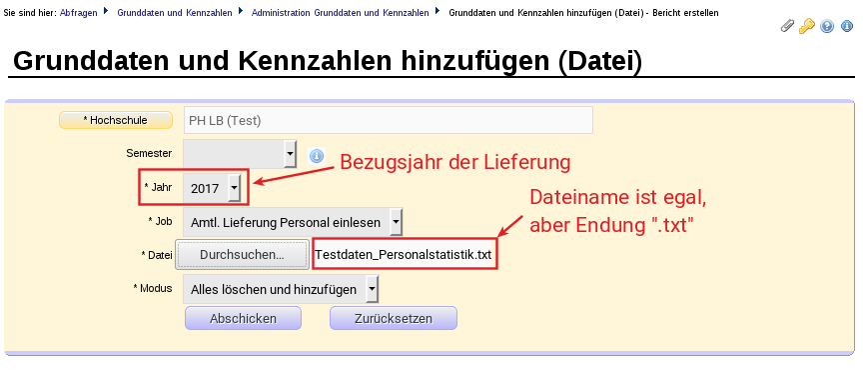This screenshot has width=868, height=370.
Task: Click the info icon in top-right corner
Action: pyautogui.click(x=847, y=26)
